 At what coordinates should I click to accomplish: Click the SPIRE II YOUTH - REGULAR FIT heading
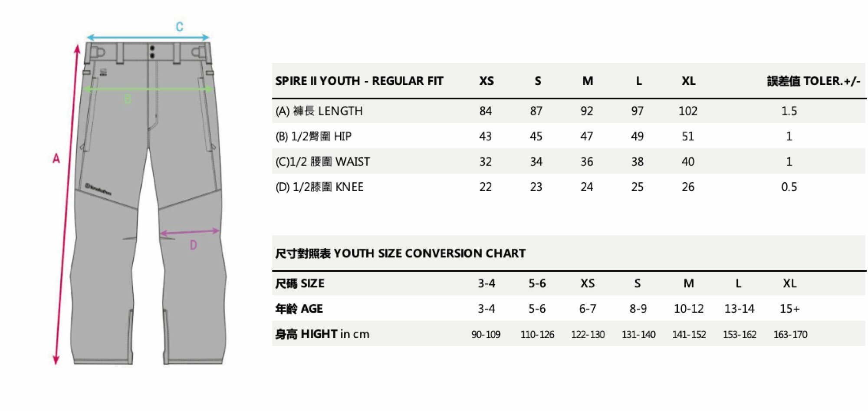(359, 81)
